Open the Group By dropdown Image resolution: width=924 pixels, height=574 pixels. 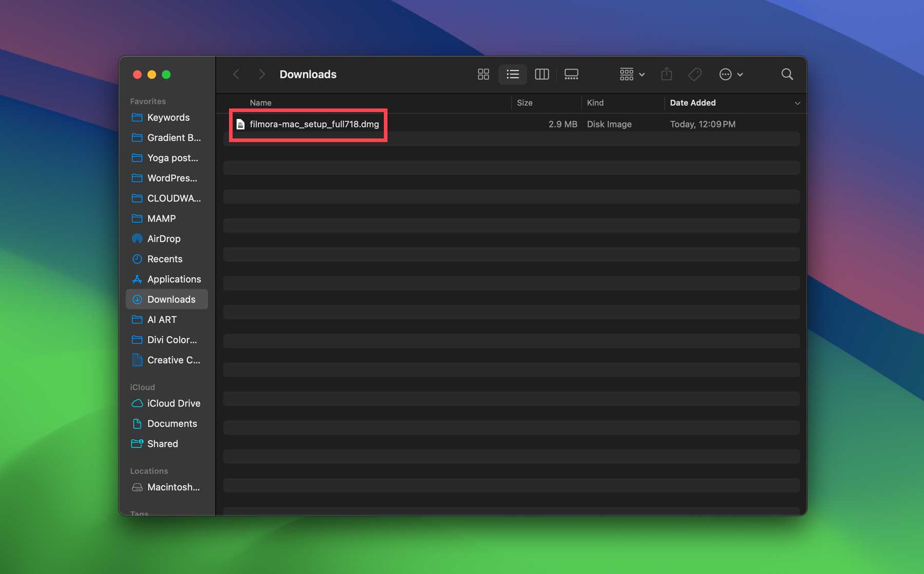pos(632,74)
